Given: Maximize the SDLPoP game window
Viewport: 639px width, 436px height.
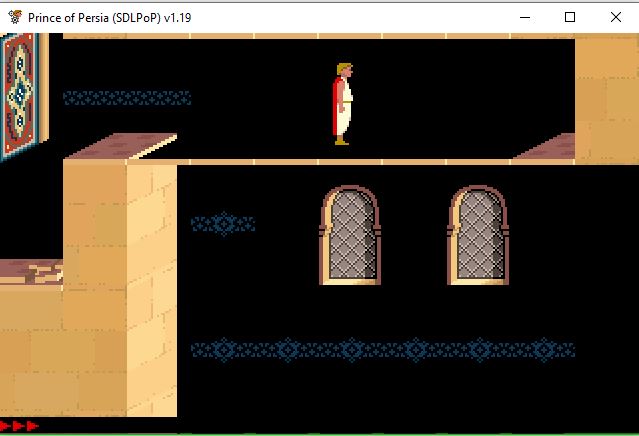Looking at the screenshot, I should 570,17.
